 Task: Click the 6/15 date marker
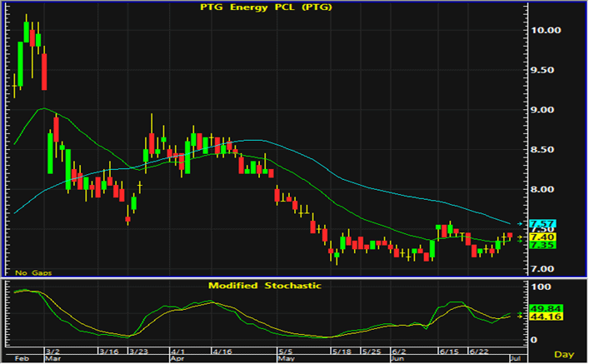pyautogui.click(x=449, y=352)
